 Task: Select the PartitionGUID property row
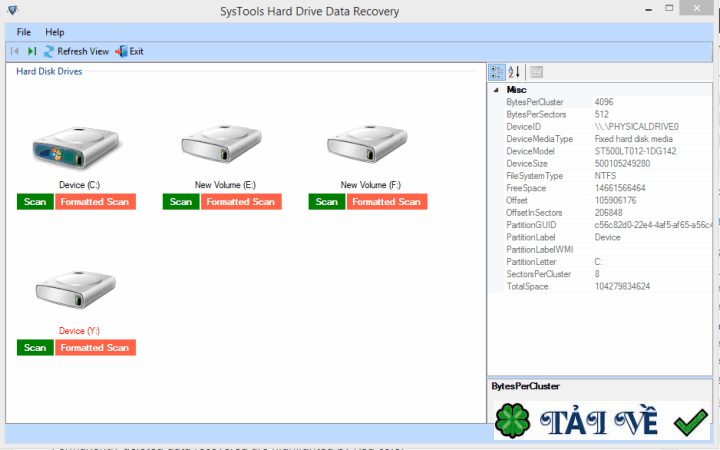pos(607,225)
